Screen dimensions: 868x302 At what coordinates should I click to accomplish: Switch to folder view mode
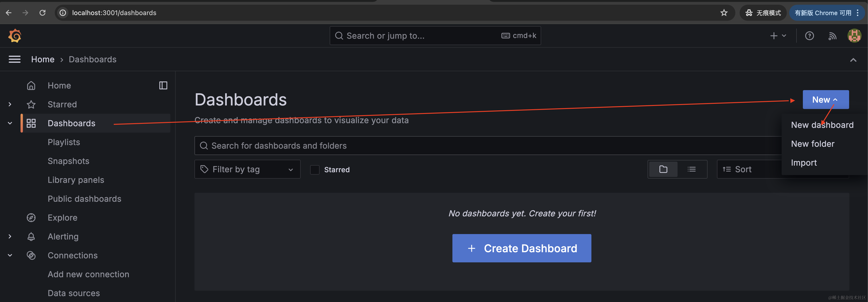[663, 169]
